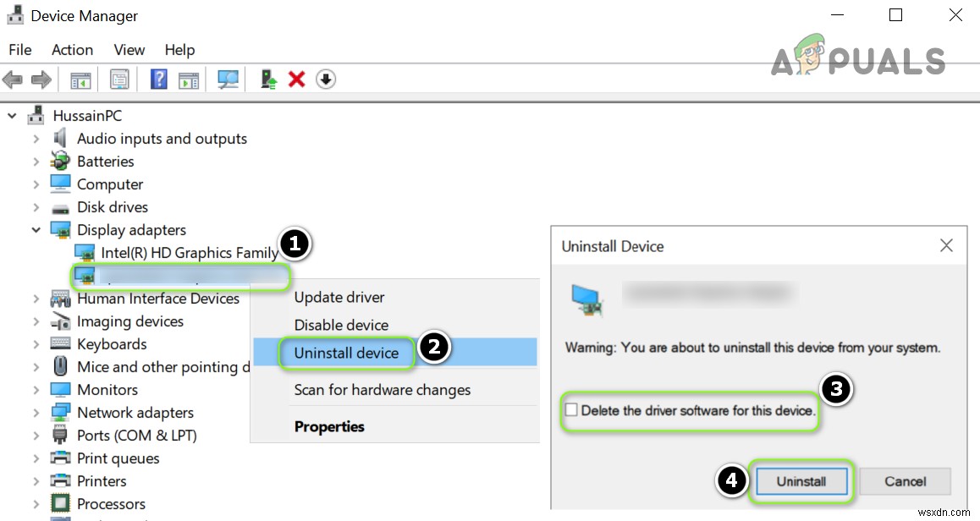Image resolution: width=980 pixels, height=521 pixels.
Task: Open the Help toolbar icon
Action: (x=158, y=79)
